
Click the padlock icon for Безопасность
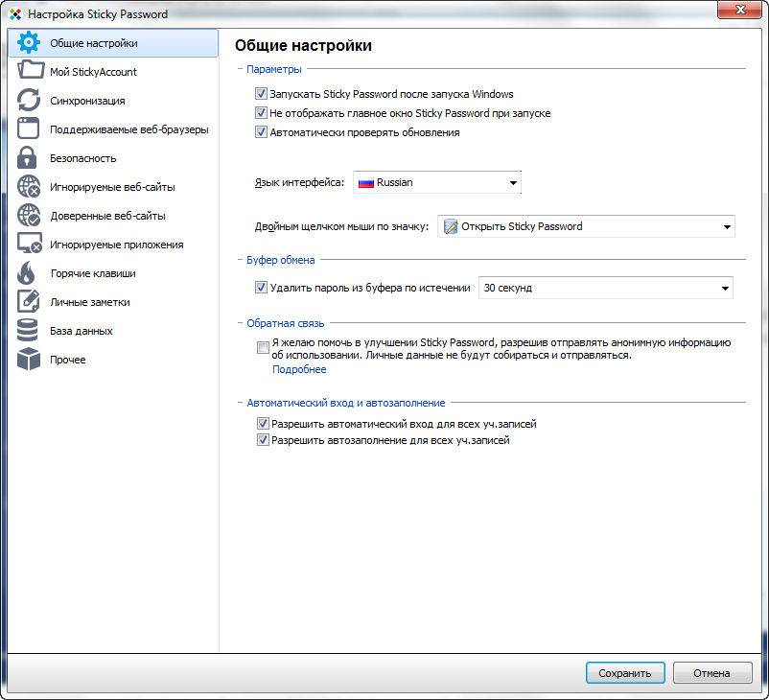pyautogui.click(x=27, y=157)
